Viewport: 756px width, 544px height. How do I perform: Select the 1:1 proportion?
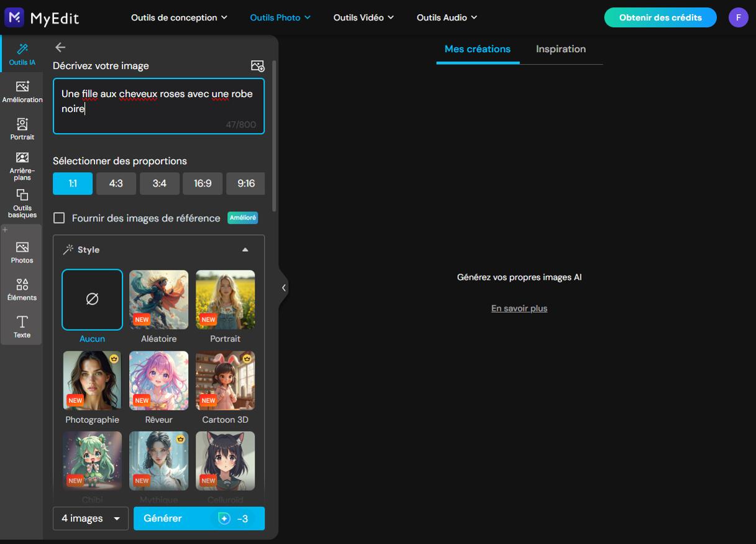(73, 183)
